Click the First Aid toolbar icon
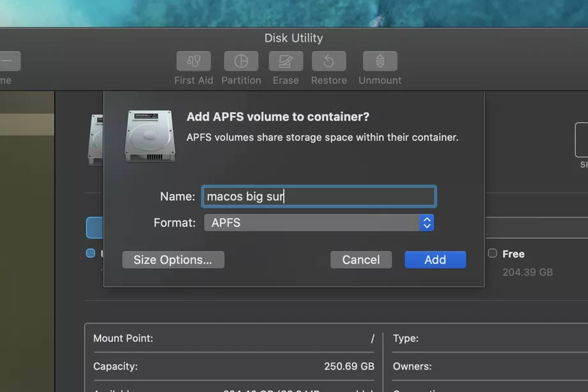 193,61
